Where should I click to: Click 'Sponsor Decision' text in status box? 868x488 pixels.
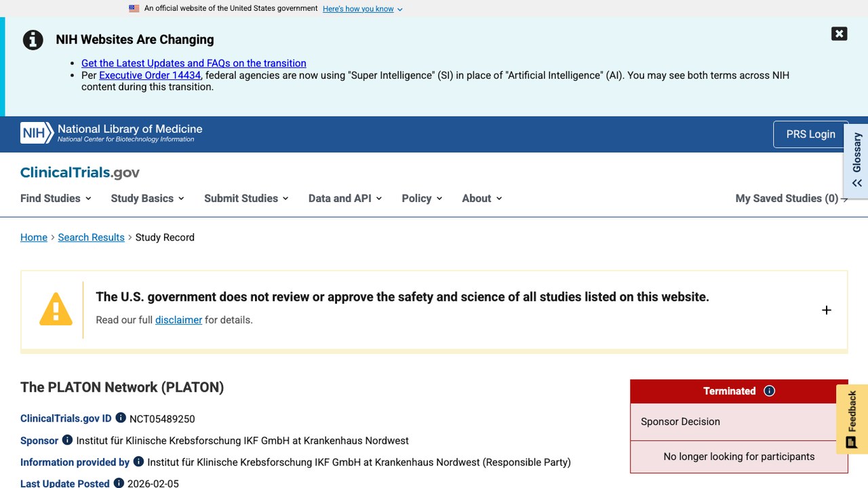tap(680, 422)
